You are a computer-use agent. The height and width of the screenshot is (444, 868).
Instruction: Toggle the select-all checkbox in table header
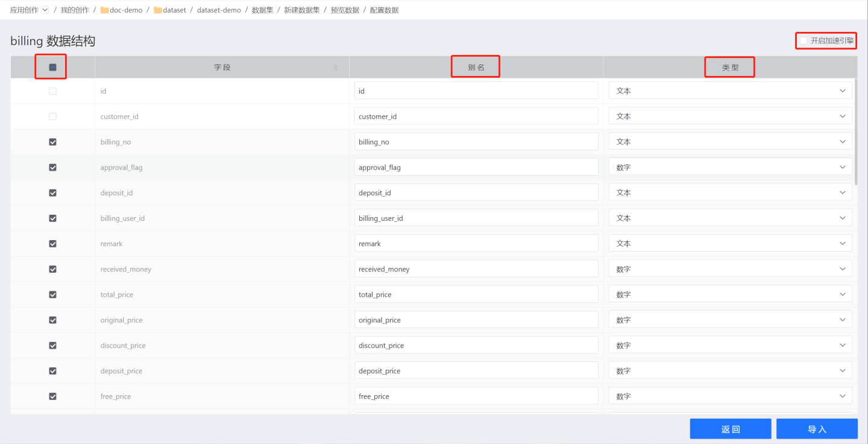pos(52,68)
